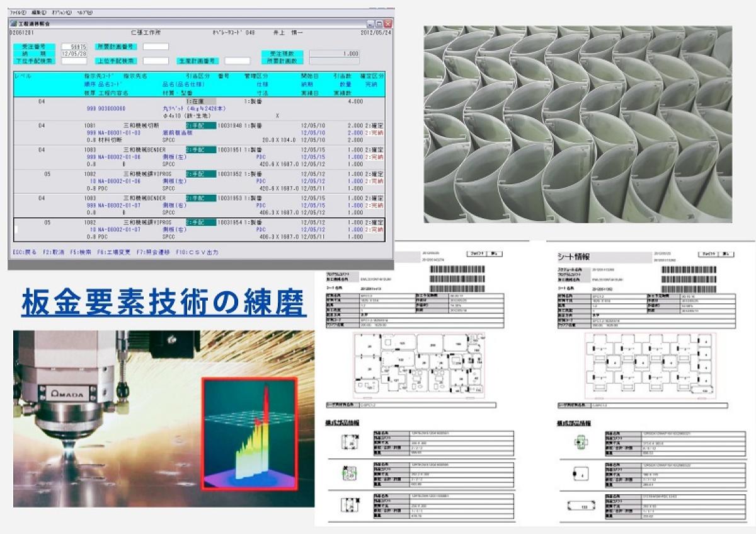The height and width of the screenshot is (534, 756).
Task: Select square part icon labeled 4 in シート情報 report
Action: [580, 475]
